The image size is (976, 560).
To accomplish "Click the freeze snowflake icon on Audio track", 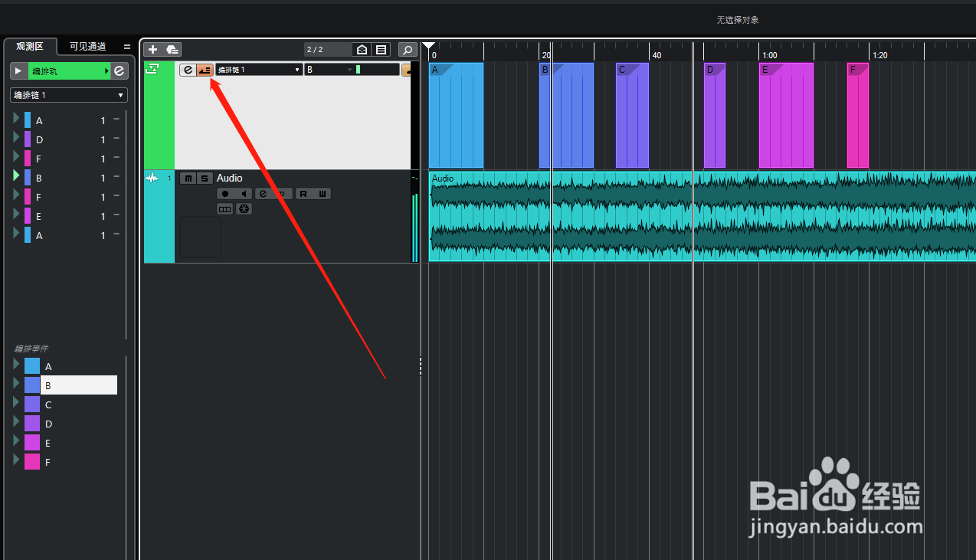I will [x=244, y=208].
